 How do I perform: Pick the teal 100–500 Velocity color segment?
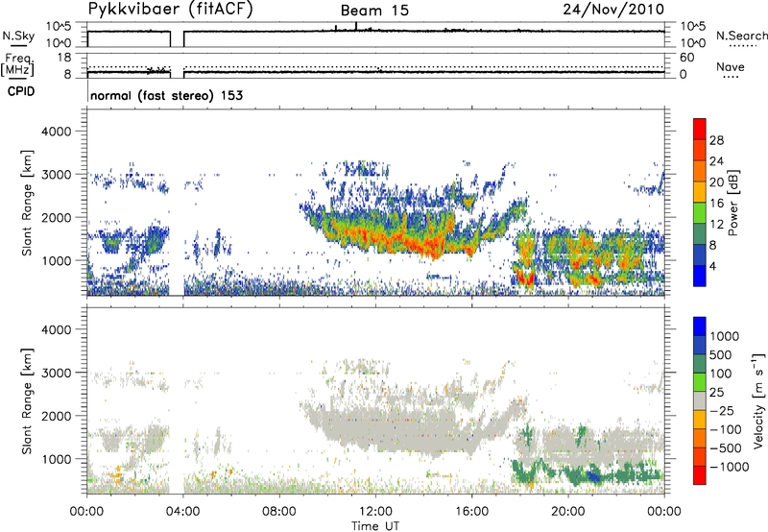click(x=700, y=364)
